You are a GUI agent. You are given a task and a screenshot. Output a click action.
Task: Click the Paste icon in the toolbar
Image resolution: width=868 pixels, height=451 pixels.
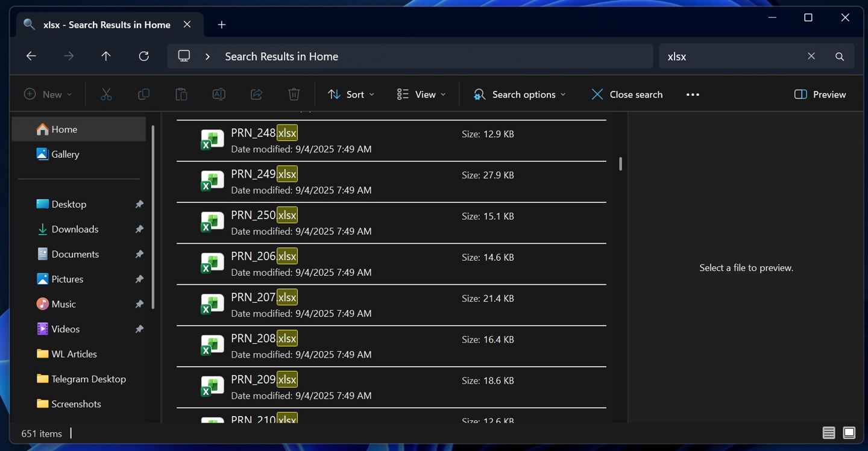click(181, 94)
